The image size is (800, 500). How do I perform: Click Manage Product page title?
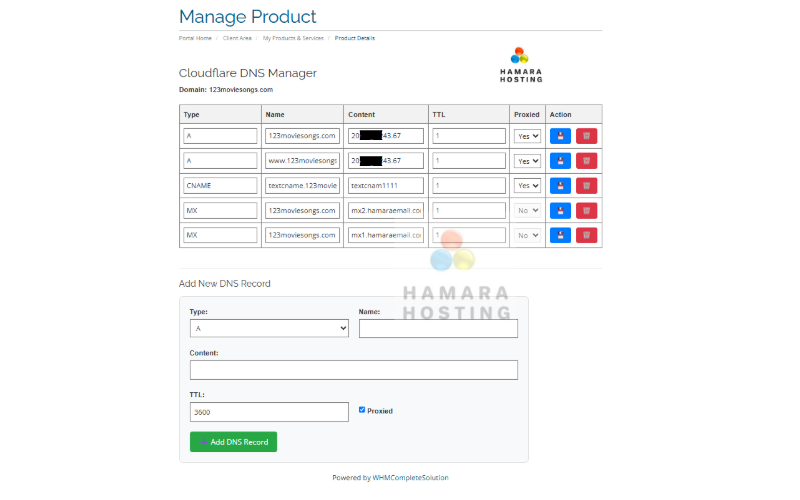[247, 16]
